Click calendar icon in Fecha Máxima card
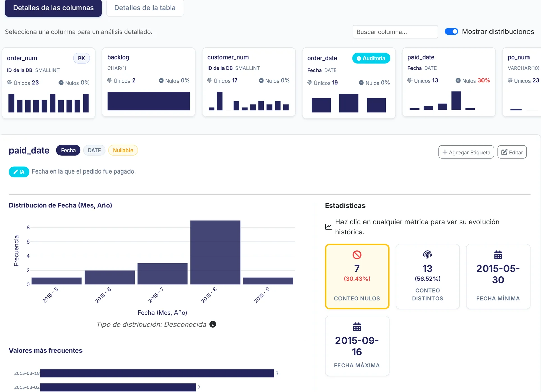Image resolution: width=541 pixels, height=392 pixels. tap(357, 327)
